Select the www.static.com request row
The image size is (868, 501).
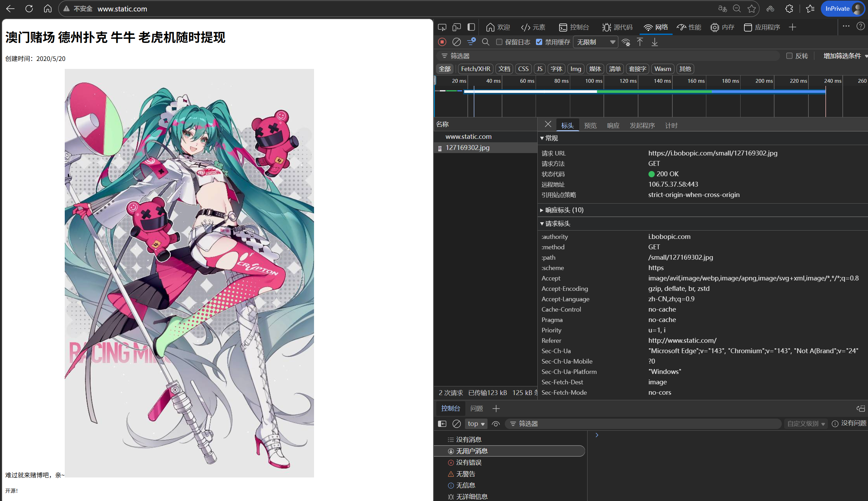[x=468, y=137]
